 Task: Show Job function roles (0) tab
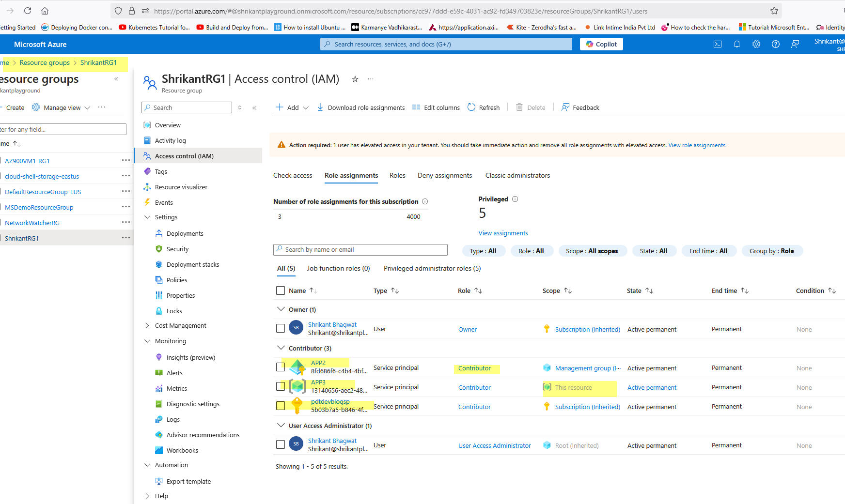click(x=338, y=268)
